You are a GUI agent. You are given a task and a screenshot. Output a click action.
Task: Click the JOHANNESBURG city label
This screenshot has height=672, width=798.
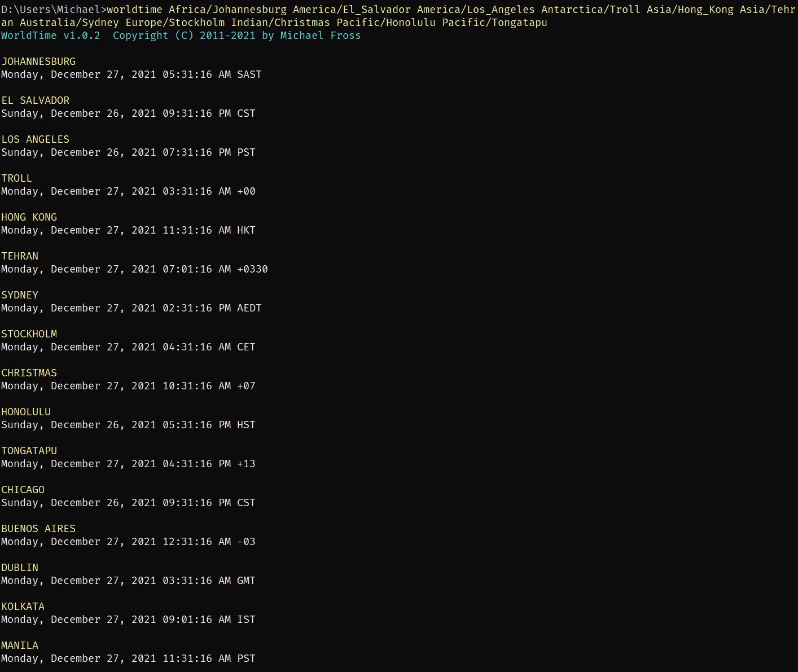pyautogui.click(x=38, y=62)
